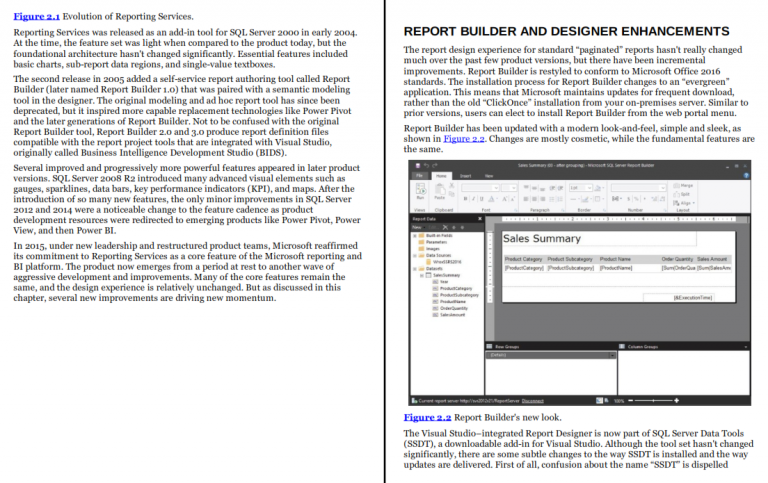Open the font size combo box

(509, 188)
